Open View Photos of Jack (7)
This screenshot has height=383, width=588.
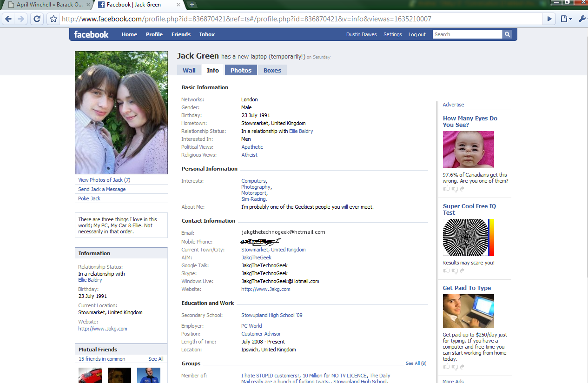pyautogui.click(x=104, y=180)
